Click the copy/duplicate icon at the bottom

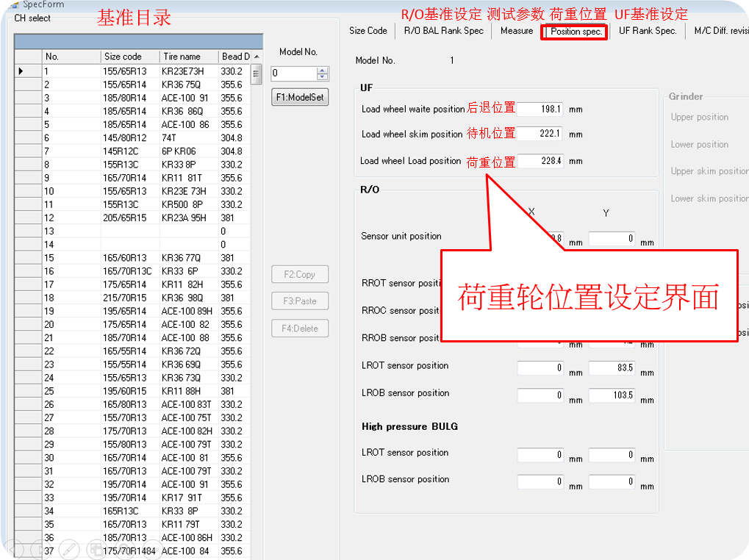coord(96,549)
